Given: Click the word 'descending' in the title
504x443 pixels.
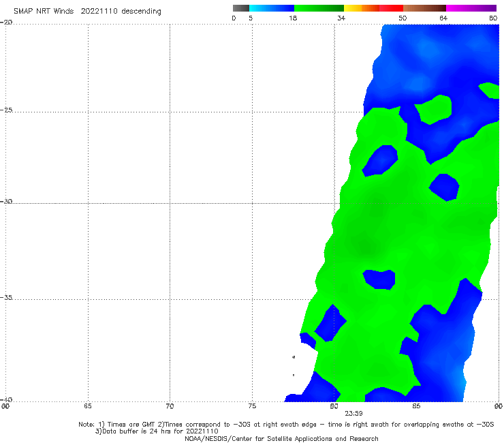Looking at the screenshot, I should point(142,12).
